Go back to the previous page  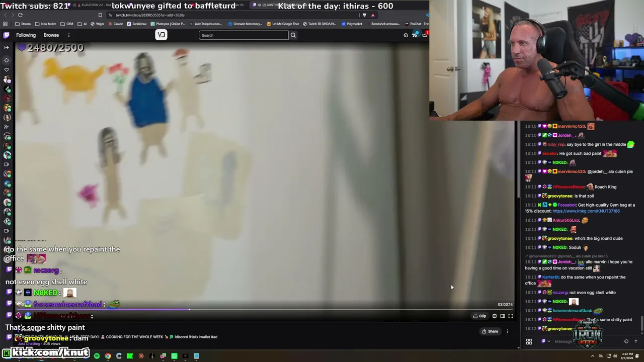point(6,15)
